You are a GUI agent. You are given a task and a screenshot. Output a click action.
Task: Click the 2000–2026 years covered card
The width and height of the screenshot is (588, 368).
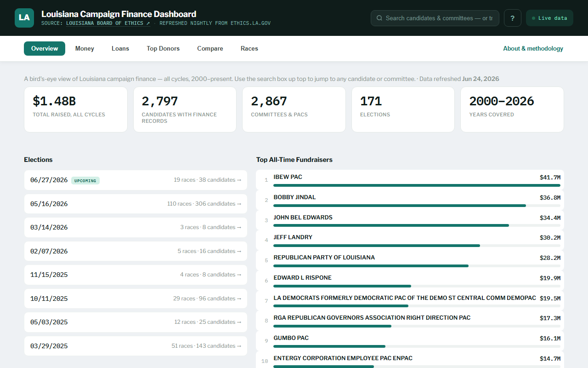[512, 109]
